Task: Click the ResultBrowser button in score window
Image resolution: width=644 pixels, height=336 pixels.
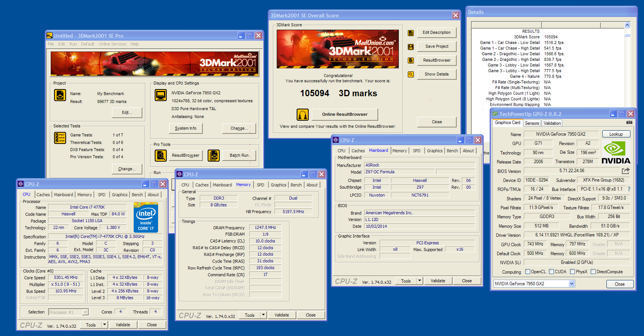Action: coord(436,60)
